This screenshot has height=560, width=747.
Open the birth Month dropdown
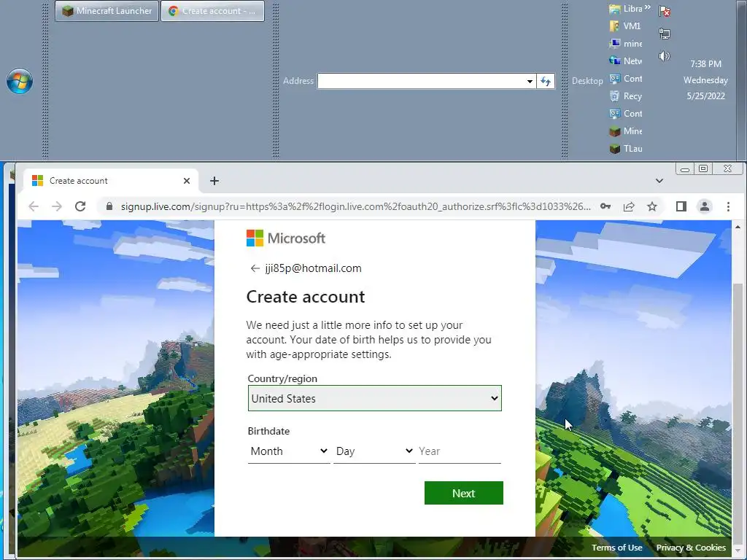point(289,451)
